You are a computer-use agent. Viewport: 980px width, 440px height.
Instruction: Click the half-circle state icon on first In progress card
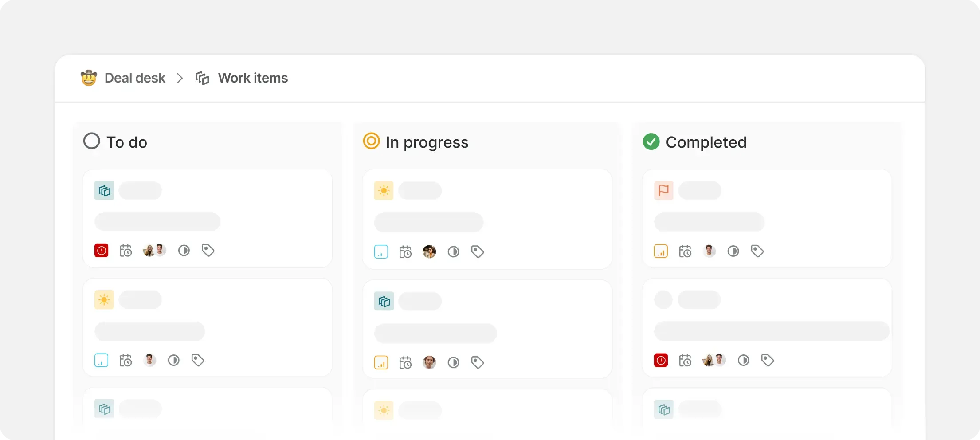click(453, 252)
